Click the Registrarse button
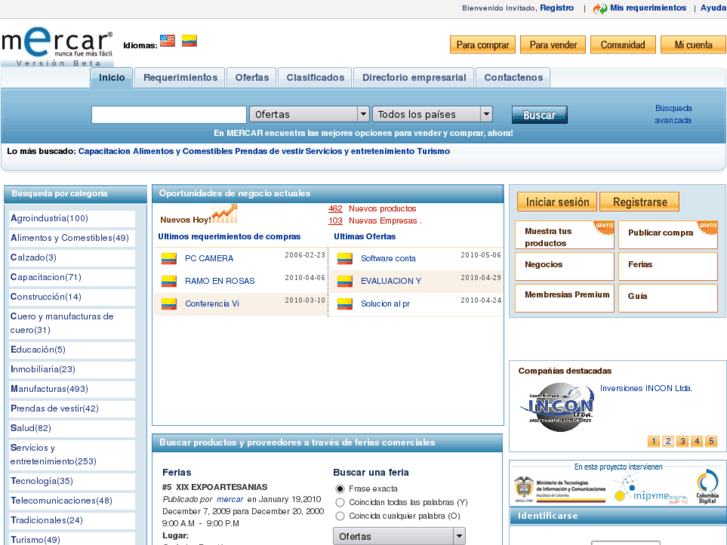The width and height of the screenshot is (727, 545). click(x=640, y=202)
